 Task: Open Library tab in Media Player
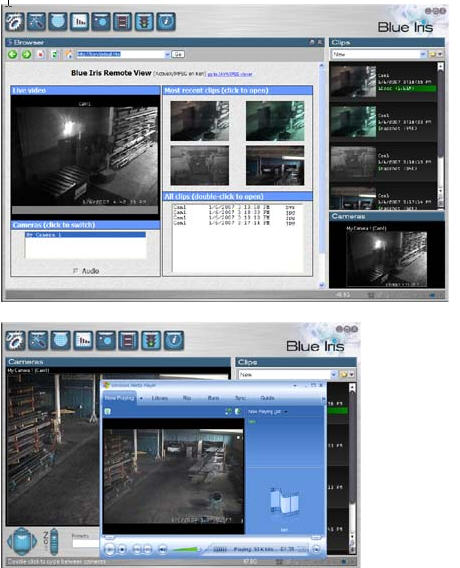click(x=160, y=398)
